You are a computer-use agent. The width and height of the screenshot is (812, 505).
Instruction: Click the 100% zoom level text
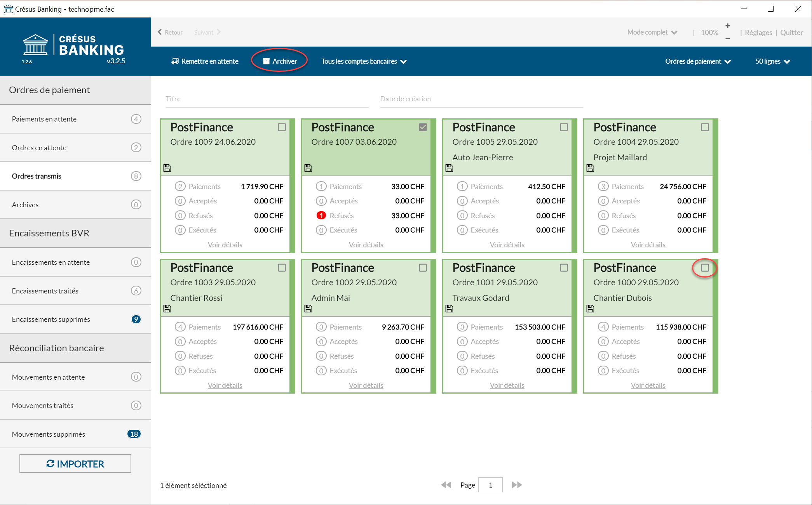point(709,33)
